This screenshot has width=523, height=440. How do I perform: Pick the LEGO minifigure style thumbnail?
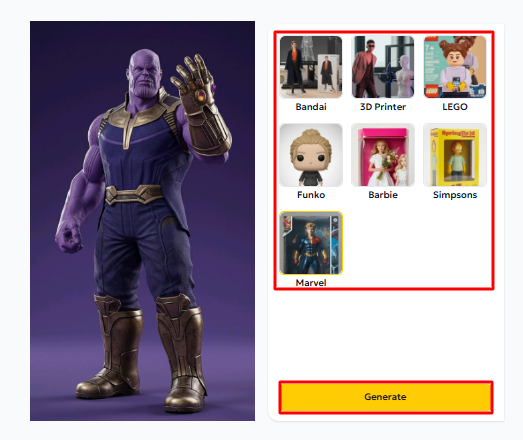click(x=455, y=67)
